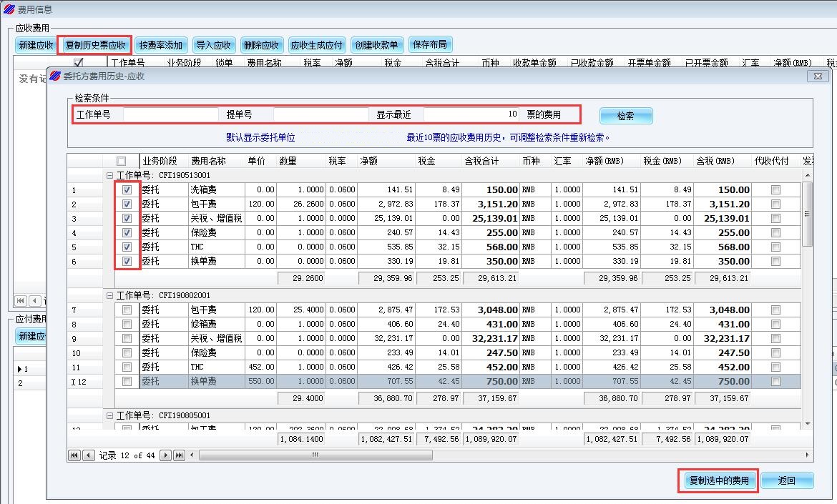
Task: Click the horizontal scrollbar of the grid
Action: pyautogui.click(x=501, y=455)
